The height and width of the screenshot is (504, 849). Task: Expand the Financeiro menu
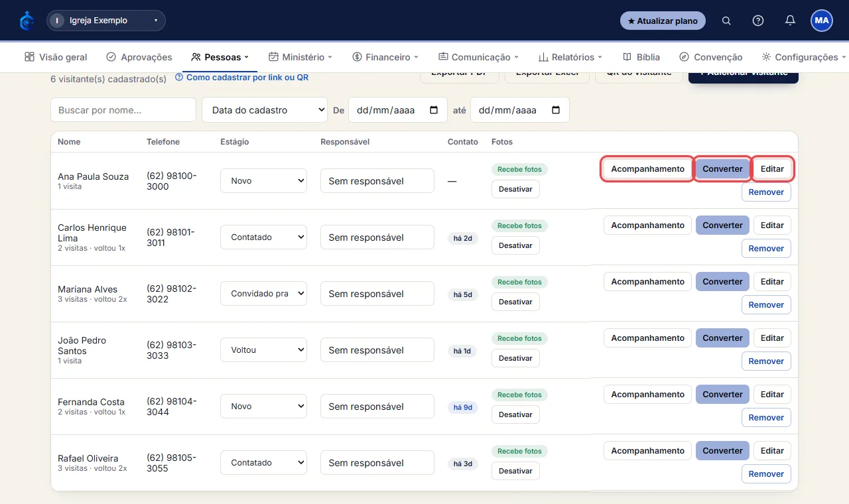[x=385, y=57]
